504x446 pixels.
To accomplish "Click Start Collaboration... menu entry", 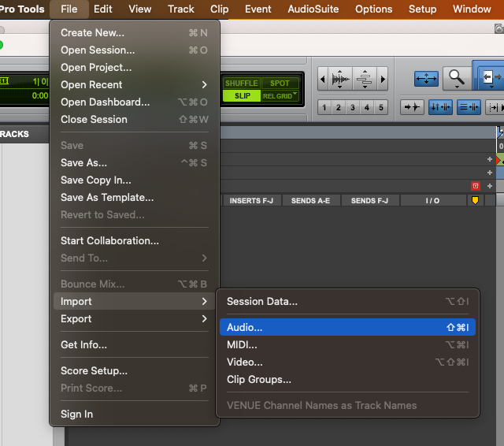I will [x=135, y=240].
